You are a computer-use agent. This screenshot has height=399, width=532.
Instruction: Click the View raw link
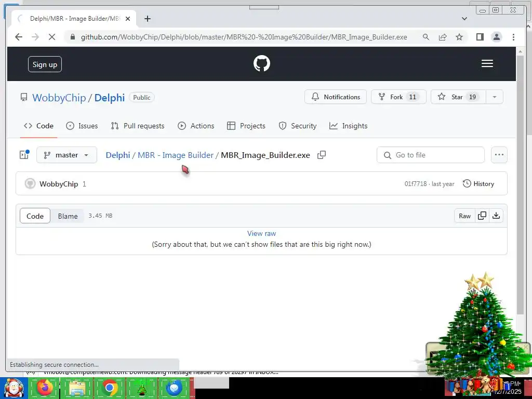click(x=262, y=233)
